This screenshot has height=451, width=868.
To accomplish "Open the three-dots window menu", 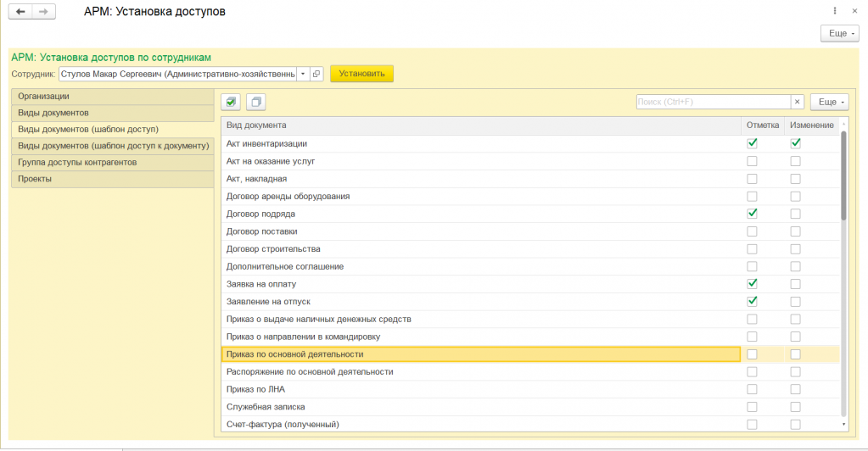I will (x=835, y=11).
